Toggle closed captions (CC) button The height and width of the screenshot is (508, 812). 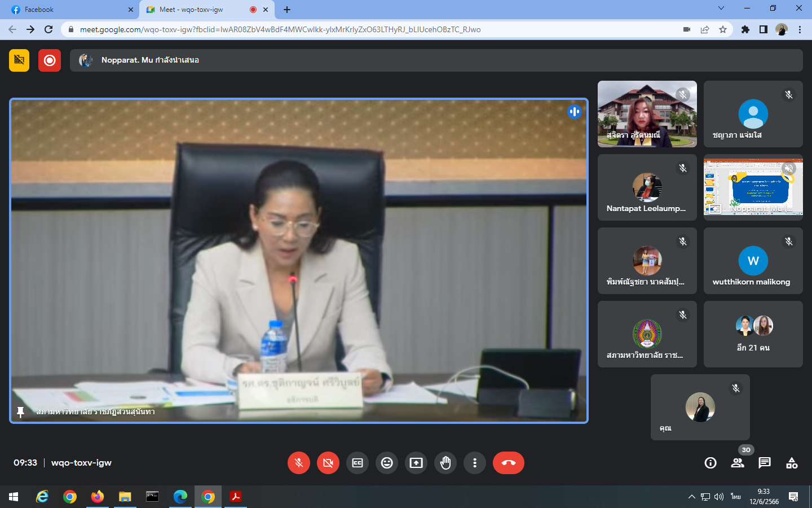point(358,463)
